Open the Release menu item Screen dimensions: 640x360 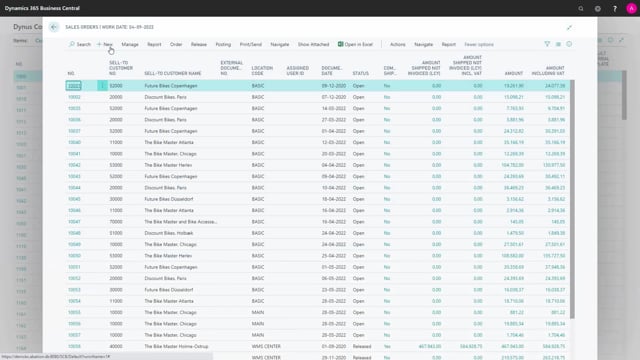[199, 44]
